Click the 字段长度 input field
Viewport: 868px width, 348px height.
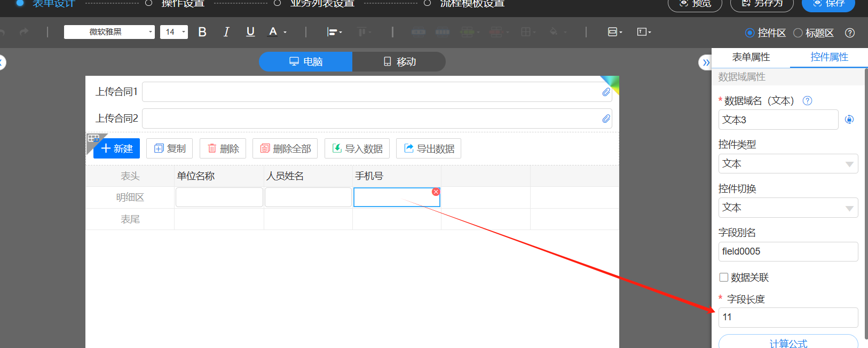788,317
